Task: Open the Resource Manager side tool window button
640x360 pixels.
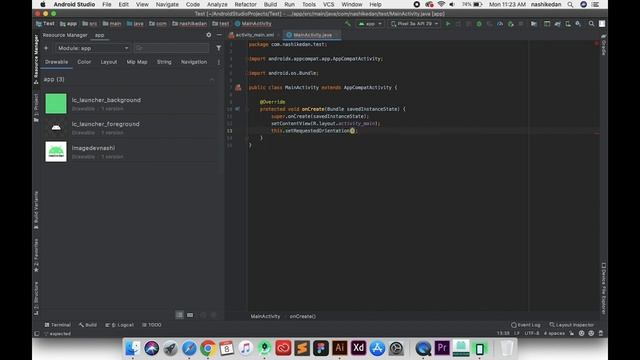Action: 36,60
